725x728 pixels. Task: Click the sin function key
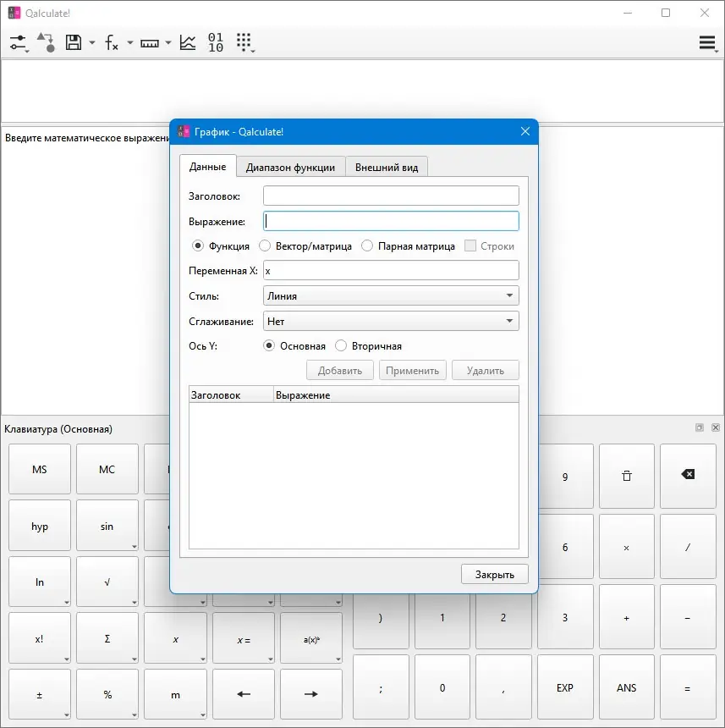(x=107, y=526)
